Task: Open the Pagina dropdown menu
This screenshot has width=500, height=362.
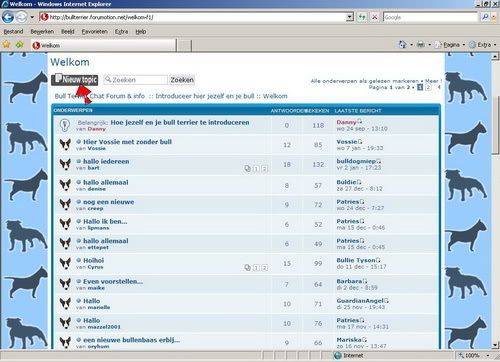Action: [464, 45]
